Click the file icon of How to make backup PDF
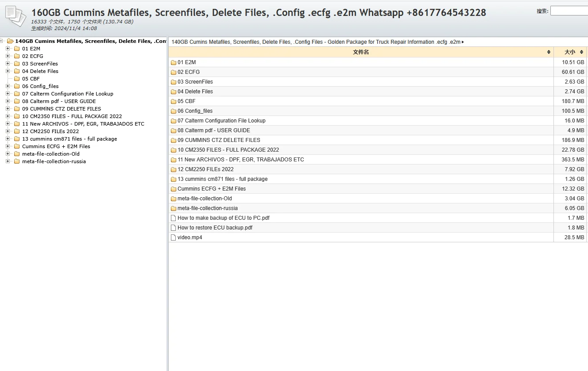The image size is (588, 371). pos(174,218)
